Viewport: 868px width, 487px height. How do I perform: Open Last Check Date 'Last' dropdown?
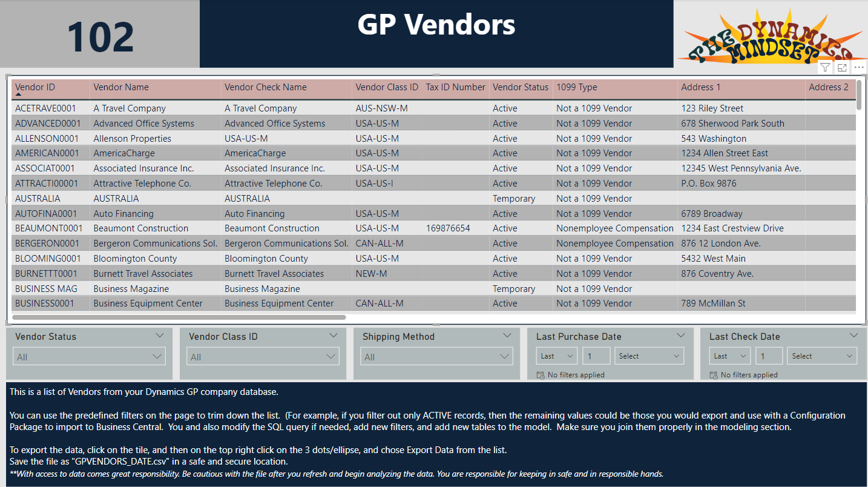[730, 356]
